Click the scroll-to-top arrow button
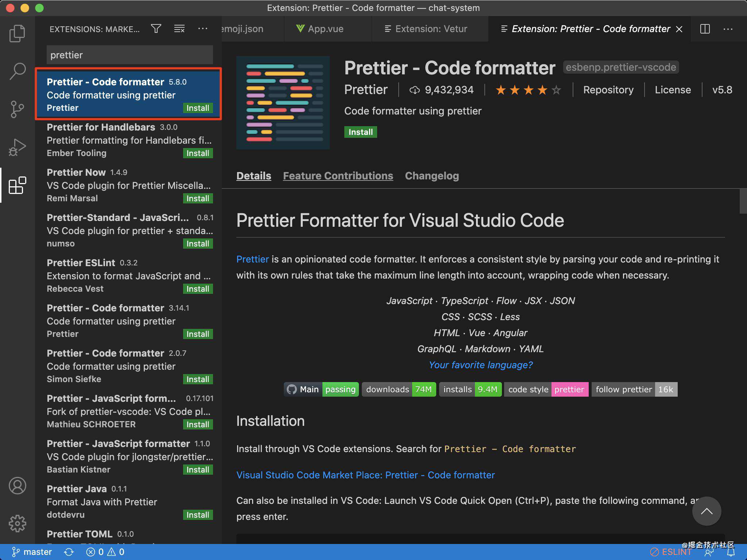 tap(707, 511)
